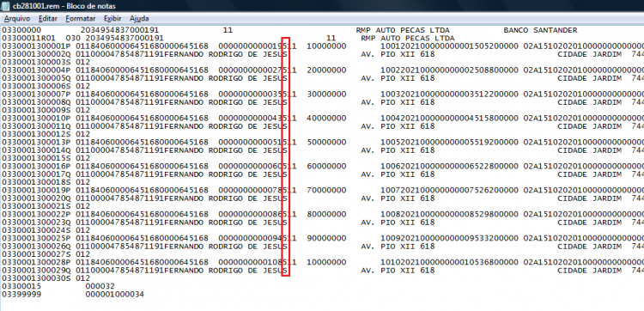The image size is (644, 311).
Task: Click the final record code 03399999
Action: click(21, 294)
